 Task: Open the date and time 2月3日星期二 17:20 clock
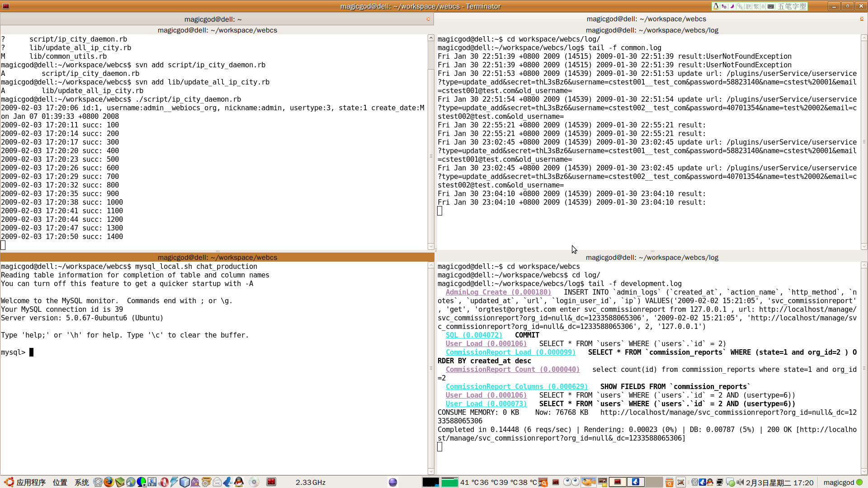pyautogui.click(x=779, y=482)
